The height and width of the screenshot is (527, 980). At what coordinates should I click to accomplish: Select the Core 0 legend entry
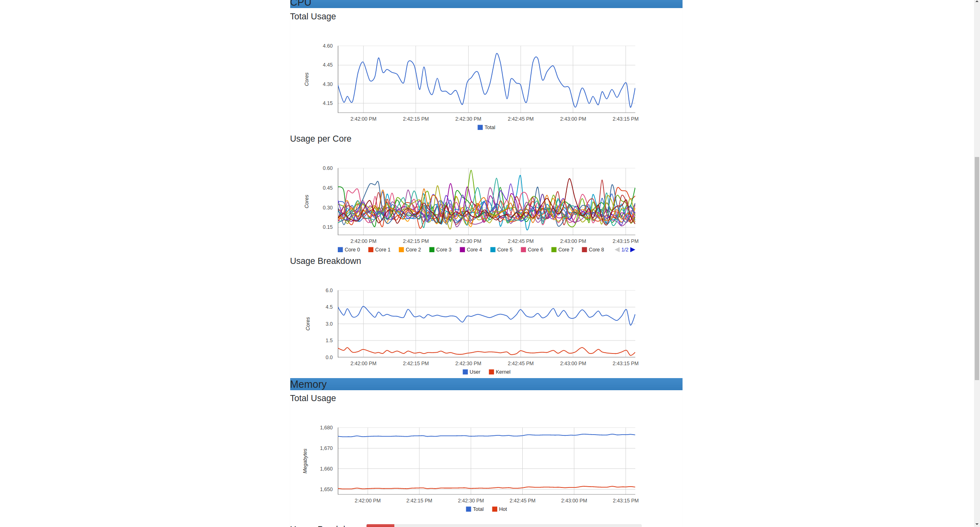(x=349, y=250)
